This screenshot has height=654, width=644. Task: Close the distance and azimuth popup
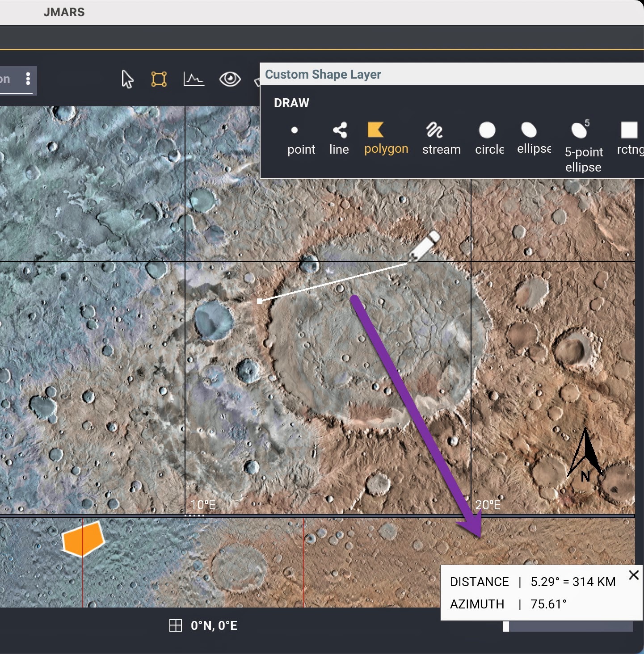(633, 575)
